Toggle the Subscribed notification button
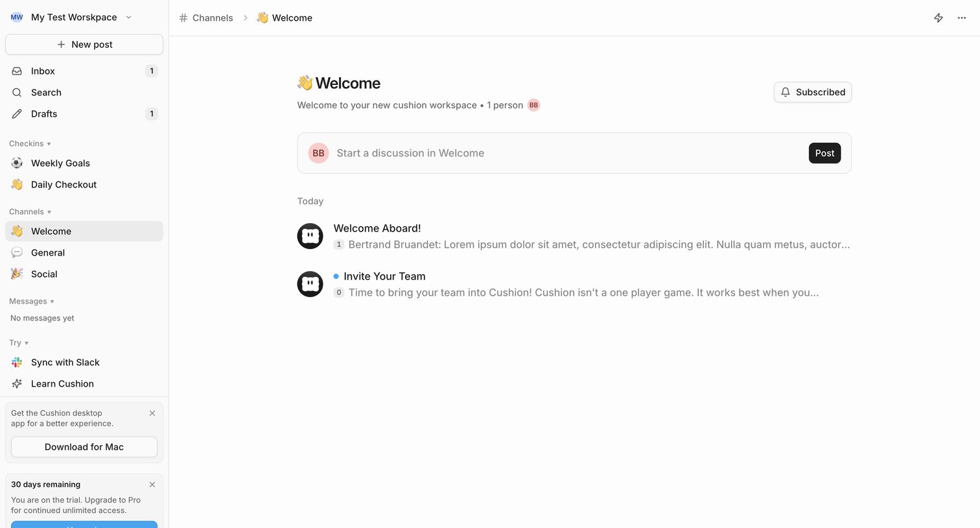Viewport: 980px width, 528px height. (x=813, y=92)
